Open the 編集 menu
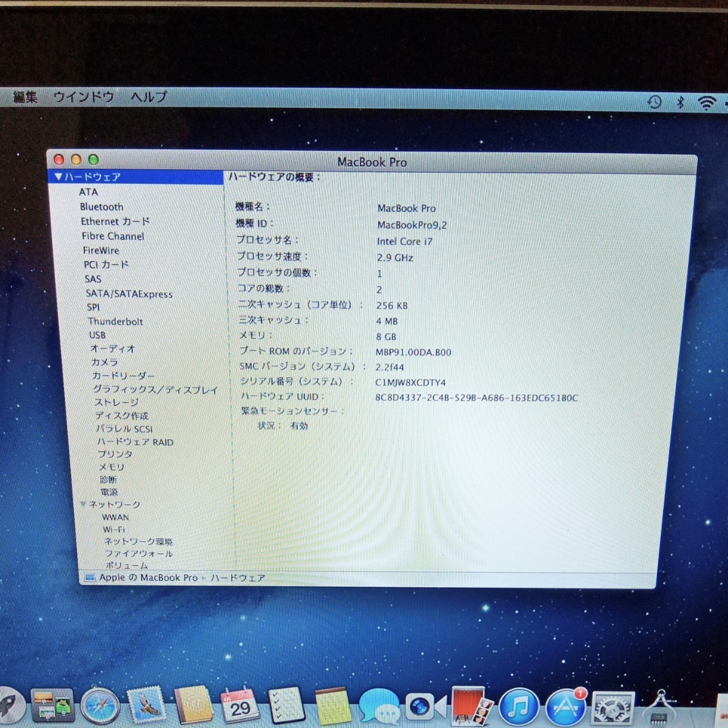This screenshot has height=728, width=728. [25, 96]
